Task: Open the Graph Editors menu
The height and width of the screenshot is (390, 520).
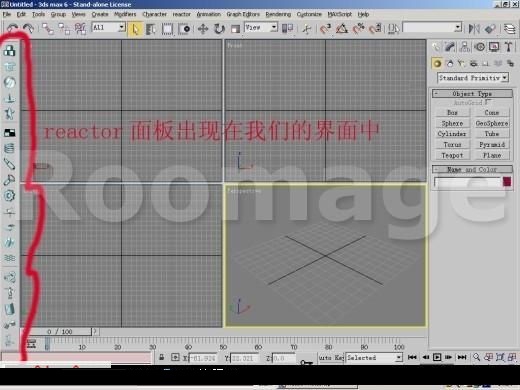Action: point(243,14)
